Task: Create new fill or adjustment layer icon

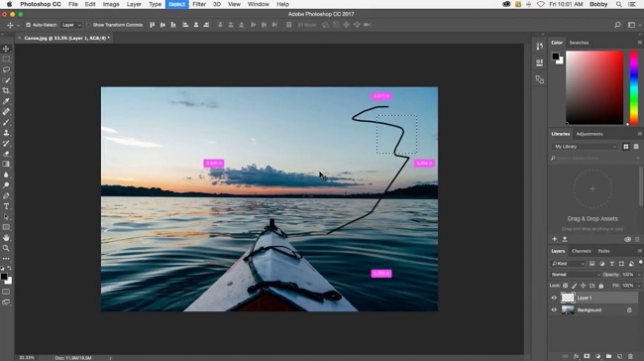Action: [x=597, y=356]
